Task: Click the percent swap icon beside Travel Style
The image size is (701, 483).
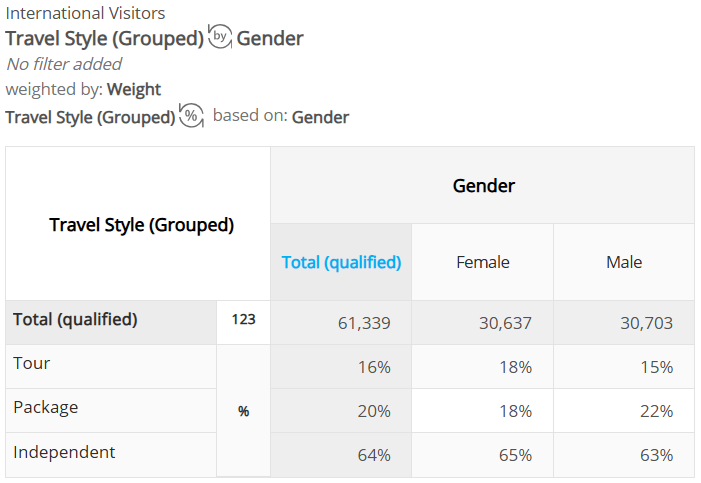Action: (x=191, y=115)
